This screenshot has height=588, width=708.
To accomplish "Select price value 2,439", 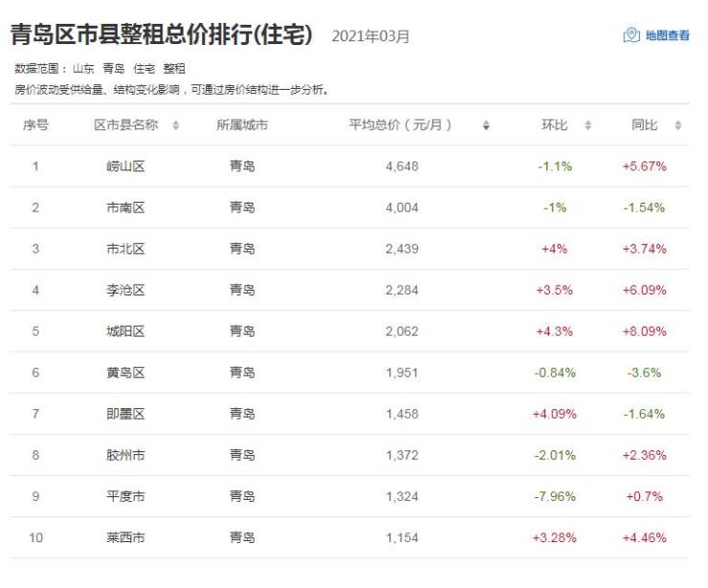I will coord(402,249).
